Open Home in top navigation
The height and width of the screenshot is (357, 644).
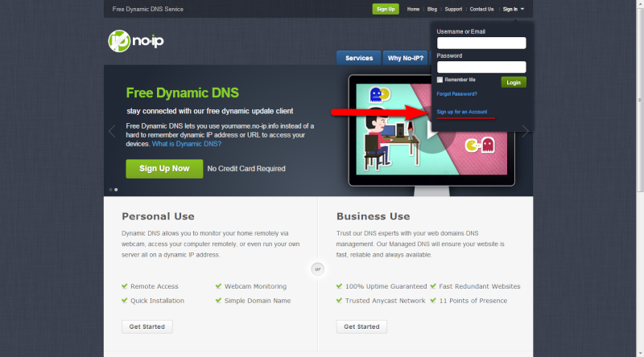point(413,9)
